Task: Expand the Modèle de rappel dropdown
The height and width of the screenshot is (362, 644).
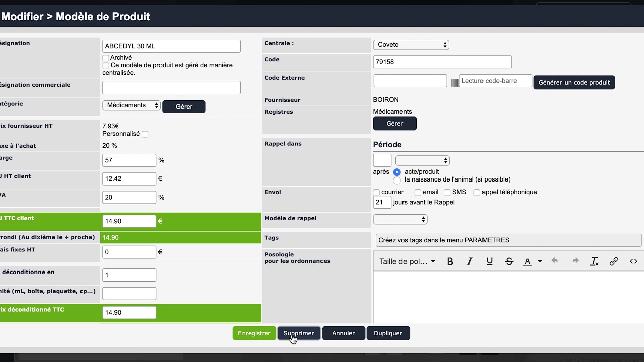Action: click(x=400, y=219)
